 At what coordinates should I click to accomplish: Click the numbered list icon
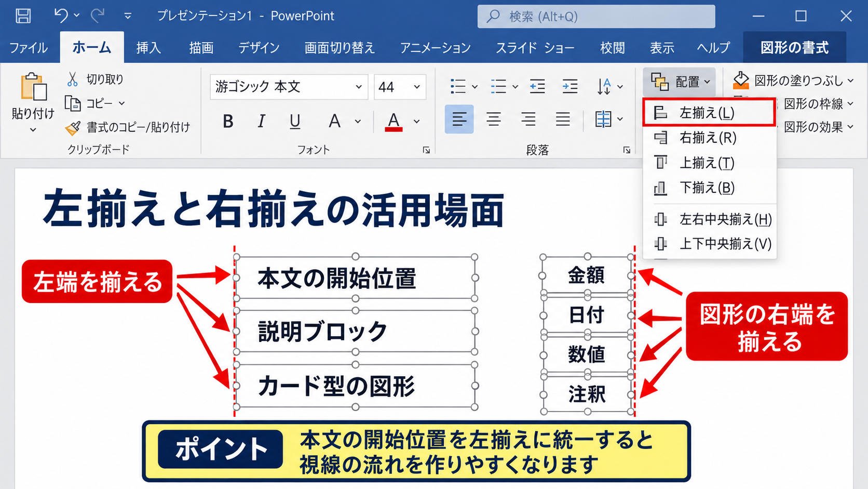coord(498,86)
